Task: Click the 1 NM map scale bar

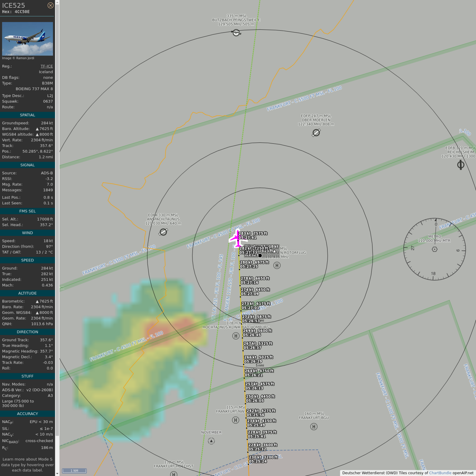Action: coord(74,471)
